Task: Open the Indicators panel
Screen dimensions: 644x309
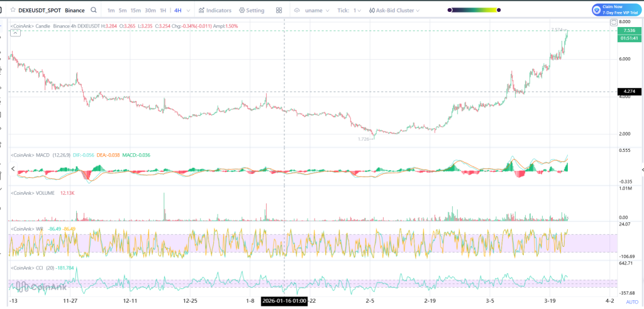Action: (x=214, y=11)
